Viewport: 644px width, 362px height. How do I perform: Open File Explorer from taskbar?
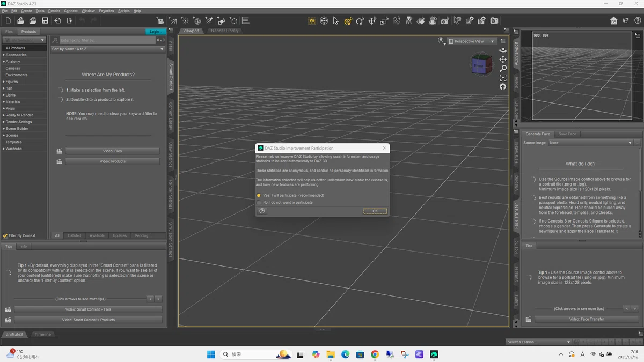(x=331, y=354)
